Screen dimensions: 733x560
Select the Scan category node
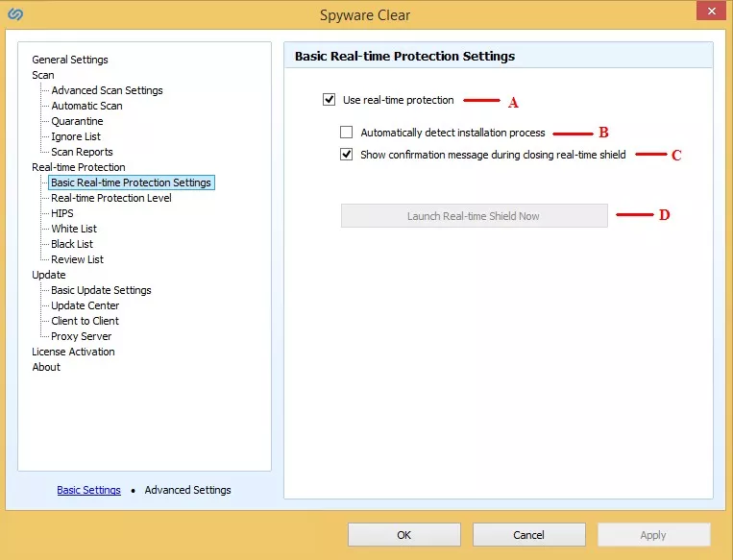point(43,75)
